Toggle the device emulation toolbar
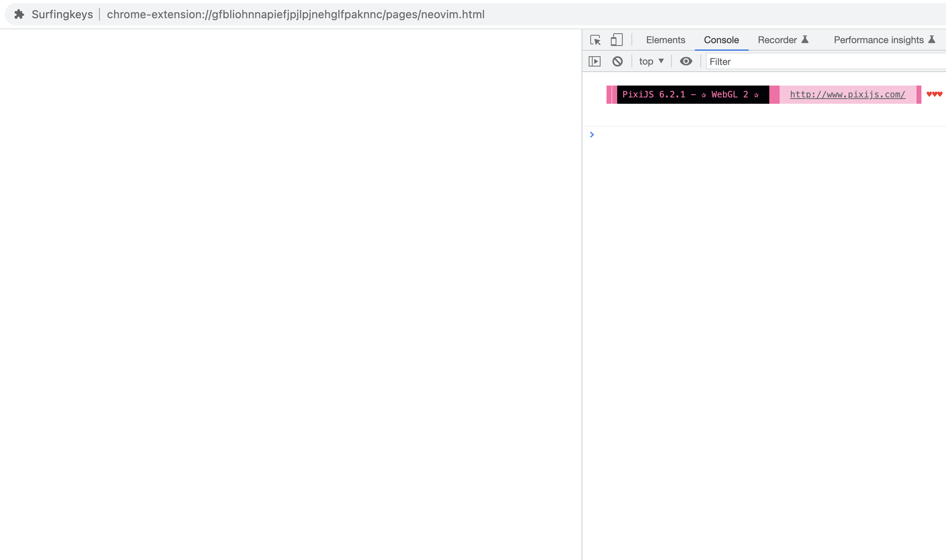The image size is (946, 560). pyautogui.click(x=616, y=40)
